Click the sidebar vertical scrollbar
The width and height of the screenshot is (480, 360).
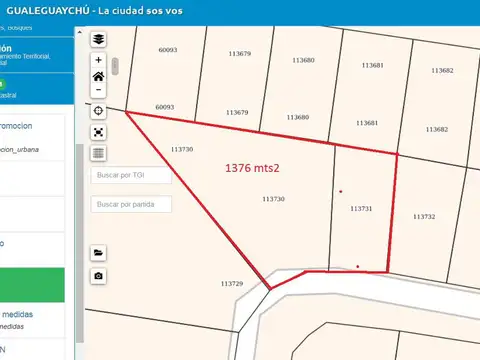point(80,243)
